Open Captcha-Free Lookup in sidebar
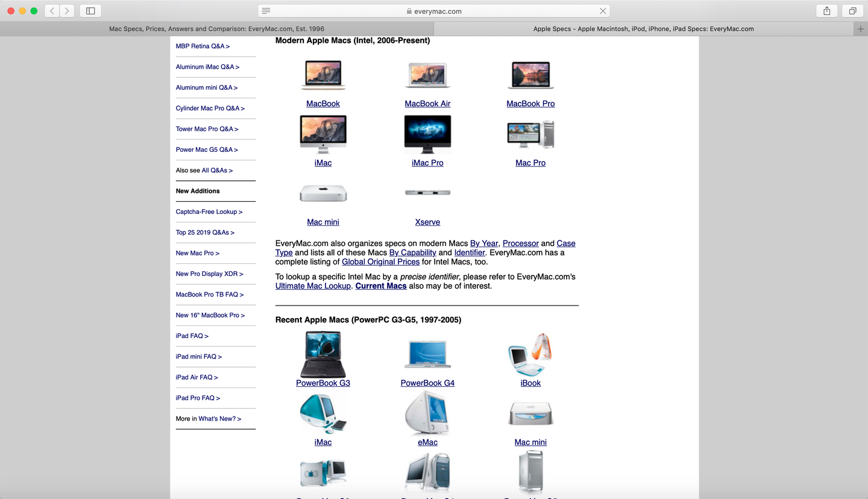The height and width of the screenshot is (499, 868). (209, 212)
